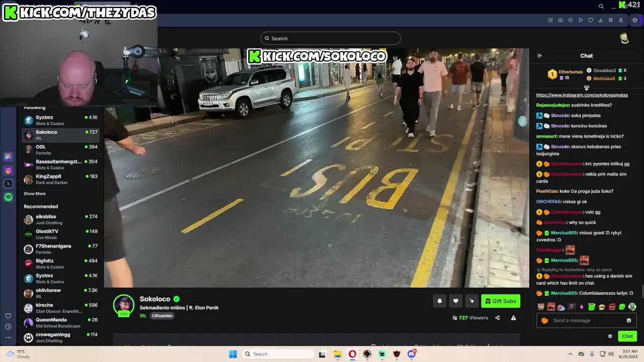Open File Explorer from taskbar

[x=338, y=354]
